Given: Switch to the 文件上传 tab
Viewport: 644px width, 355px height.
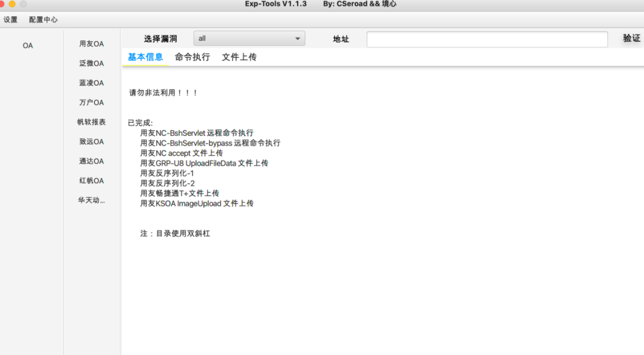Looking at the screenshot, I should coord(239,57).
